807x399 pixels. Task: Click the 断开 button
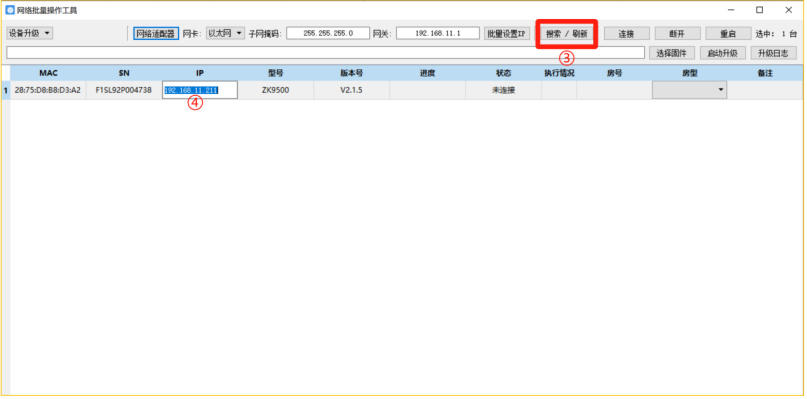pyautogui.click(x=677, y=33)
